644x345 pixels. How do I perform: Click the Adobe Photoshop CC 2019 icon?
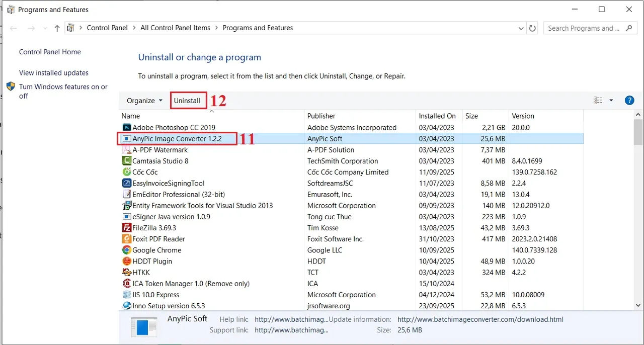click(x=127, y=128)
